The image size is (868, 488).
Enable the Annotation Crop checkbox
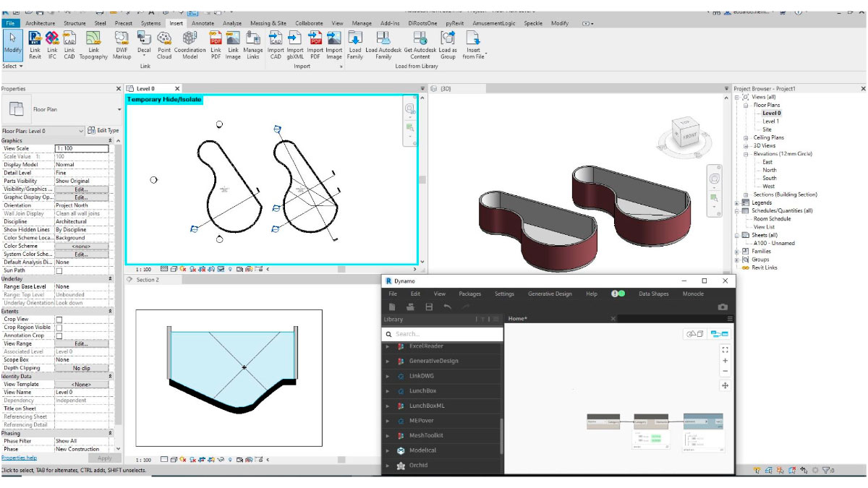click(x=59, y=335)
